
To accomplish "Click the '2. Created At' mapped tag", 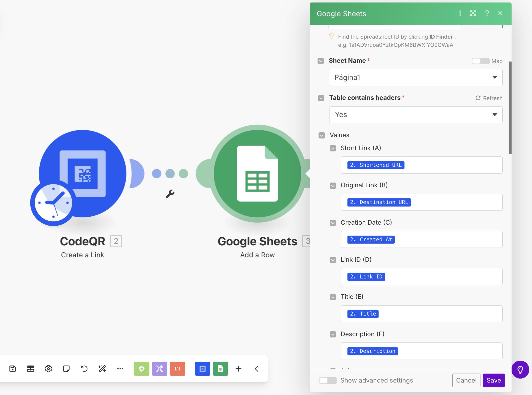I will [371, 239].
